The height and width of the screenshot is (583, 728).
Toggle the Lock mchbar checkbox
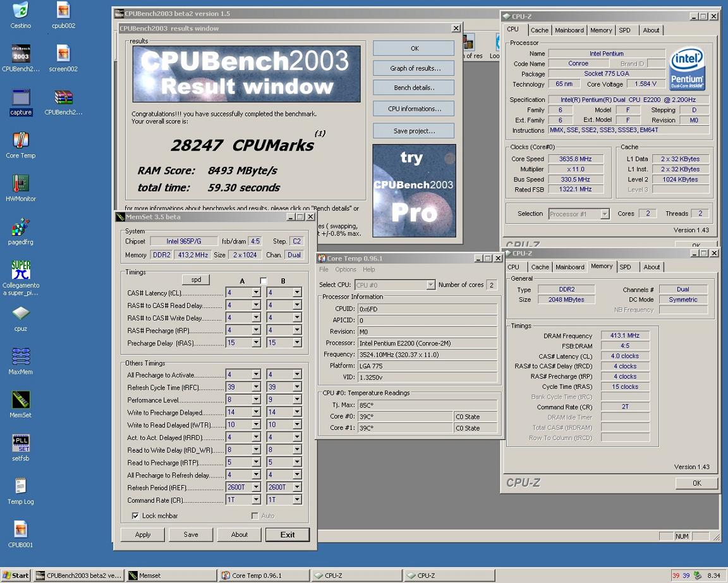pyautogui.click(x=135, y=515)
